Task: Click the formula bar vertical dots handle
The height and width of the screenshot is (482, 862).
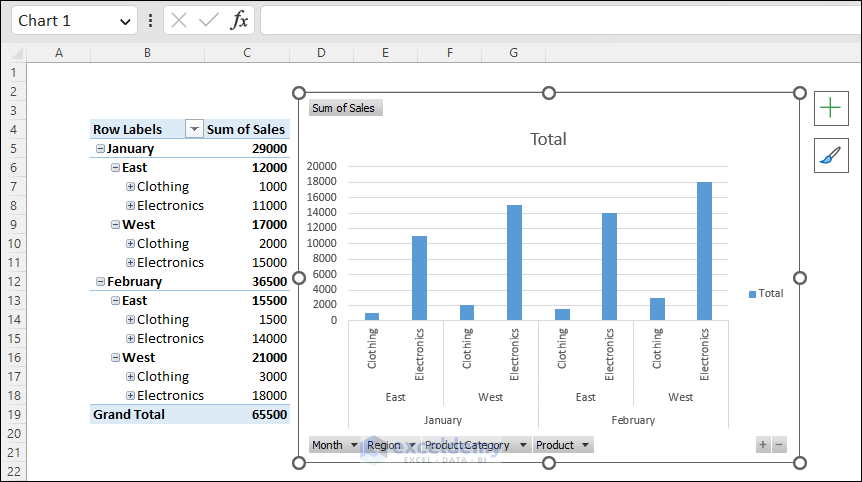Action: click(x=150, y=21)
